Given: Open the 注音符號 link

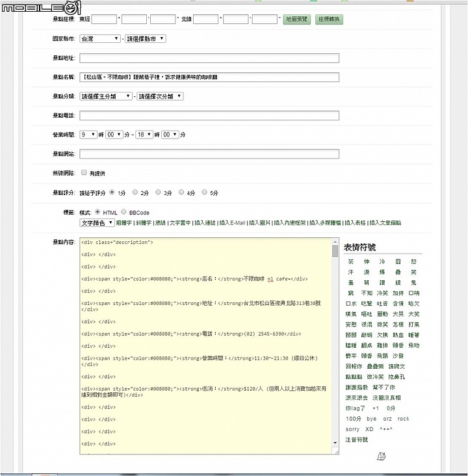Looking at the screenshot, I should [x=357, y=440].
